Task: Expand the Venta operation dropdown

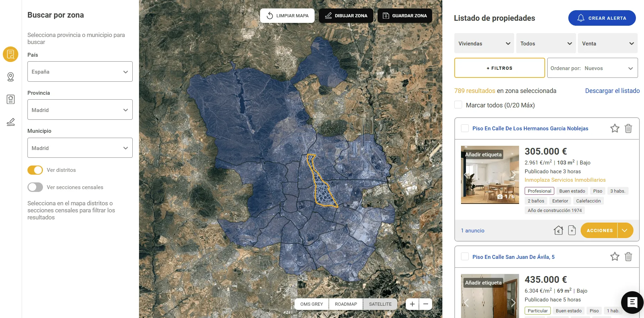Action: 608,43
